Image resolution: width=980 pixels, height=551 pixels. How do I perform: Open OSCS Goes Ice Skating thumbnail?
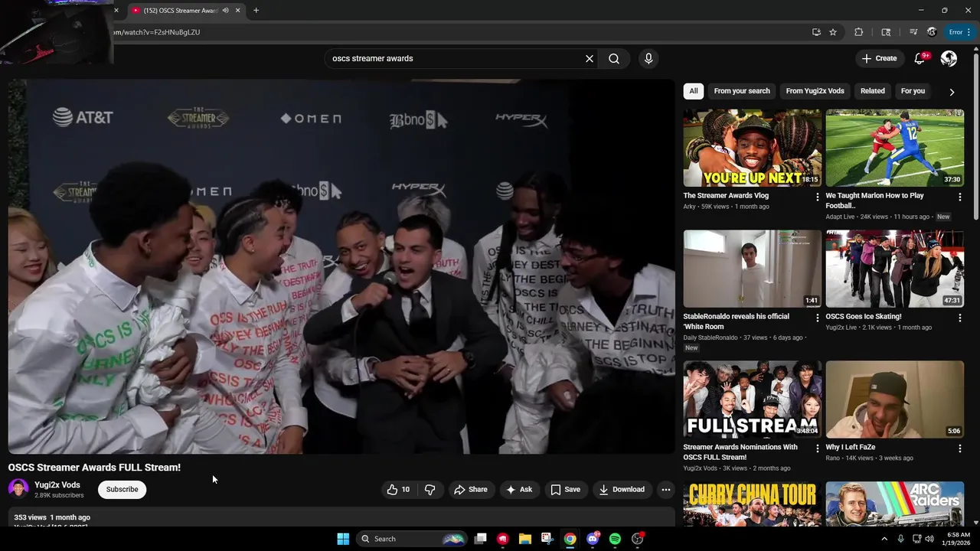pyautogui.click(x=895, y=269)
